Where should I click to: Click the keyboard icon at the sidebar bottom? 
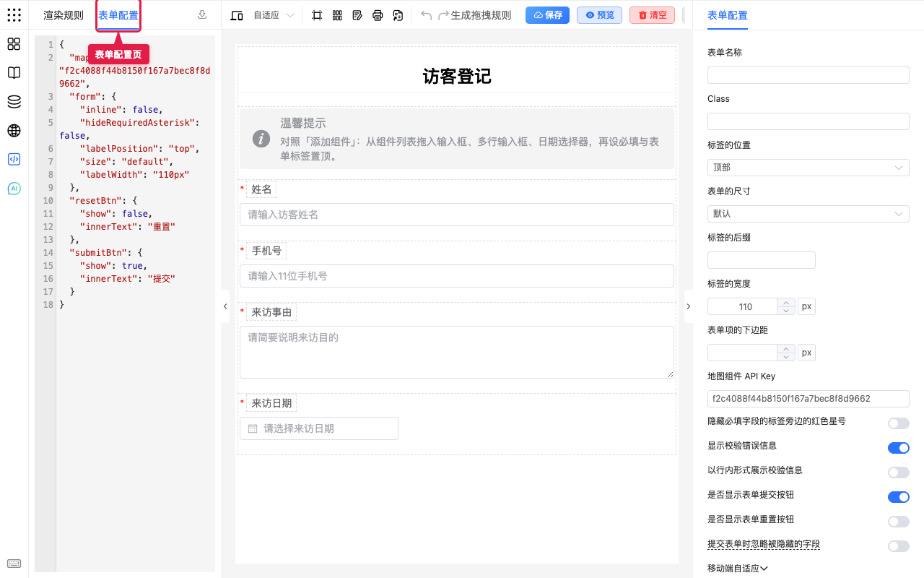coord(14,564)
